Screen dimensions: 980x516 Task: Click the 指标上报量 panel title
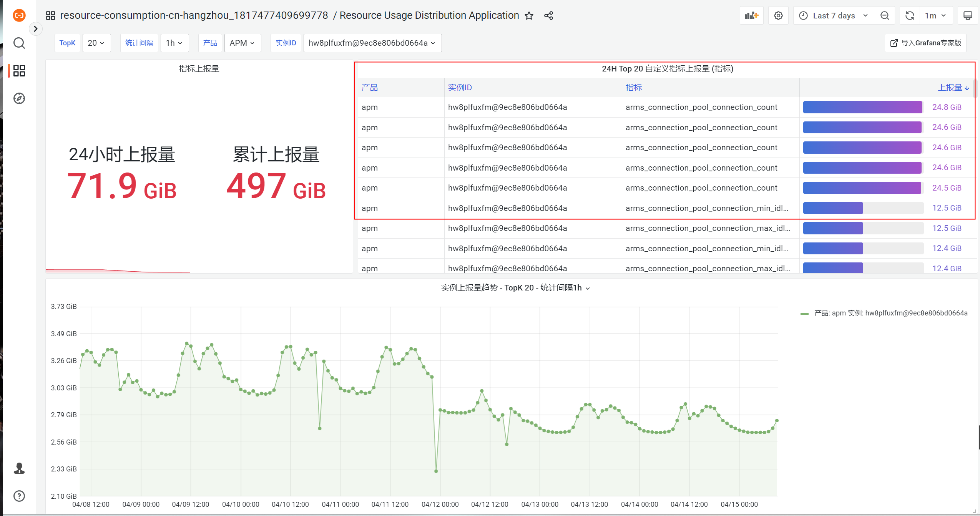click(x=199, y=69)
